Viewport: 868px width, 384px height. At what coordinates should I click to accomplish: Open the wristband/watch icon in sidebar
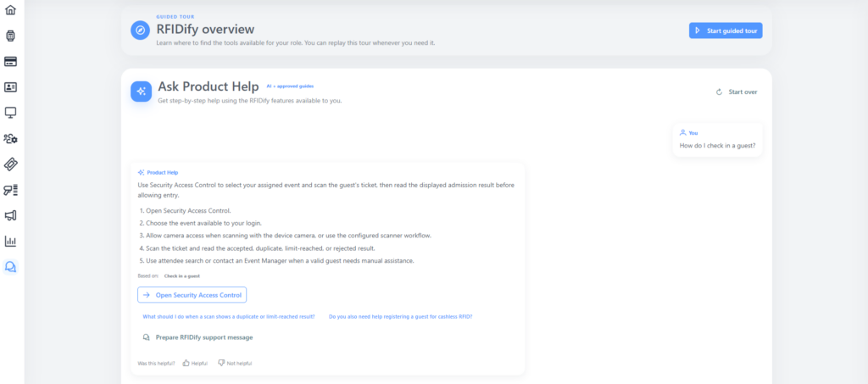pyautogui.click(x=10, y=36)
